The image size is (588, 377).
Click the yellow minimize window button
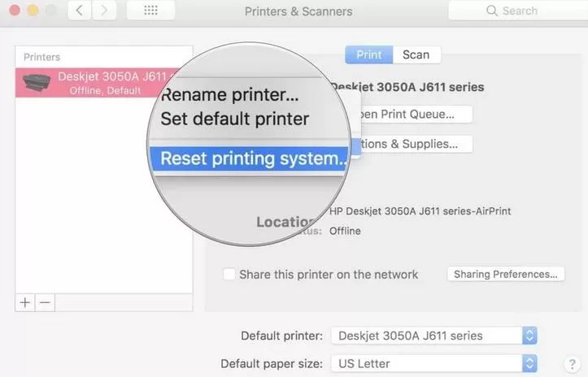tap(33, 10)
